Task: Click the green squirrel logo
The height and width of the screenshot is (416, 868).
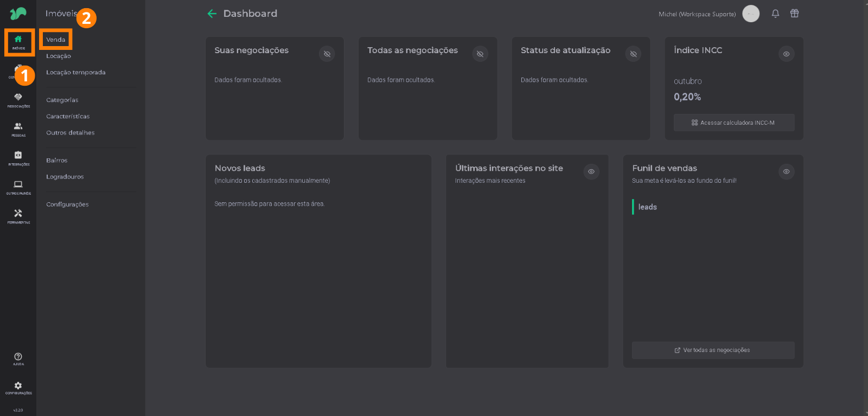Action: click(18, 14)
